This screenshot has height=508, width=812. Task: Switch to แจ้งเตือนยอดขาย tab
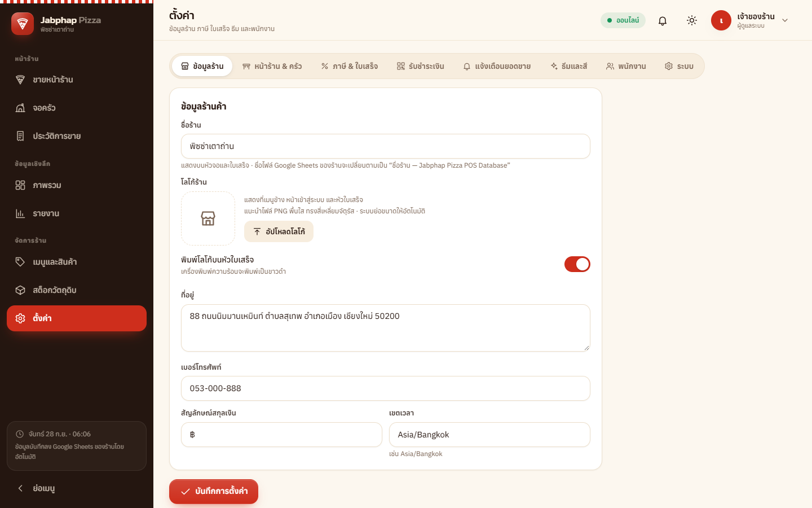(x=497, y=66)
